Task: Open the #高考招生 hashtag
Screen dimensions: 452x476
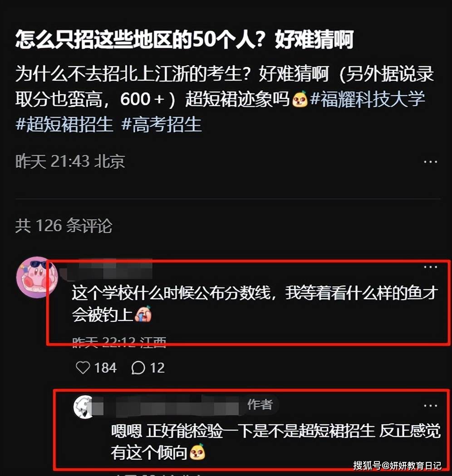Action: (162, 125)
